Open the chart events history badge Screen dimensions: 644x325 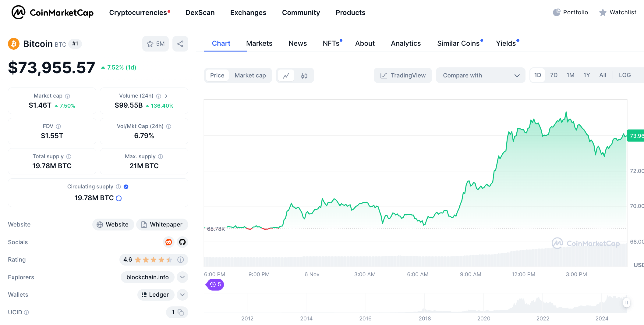215,284
